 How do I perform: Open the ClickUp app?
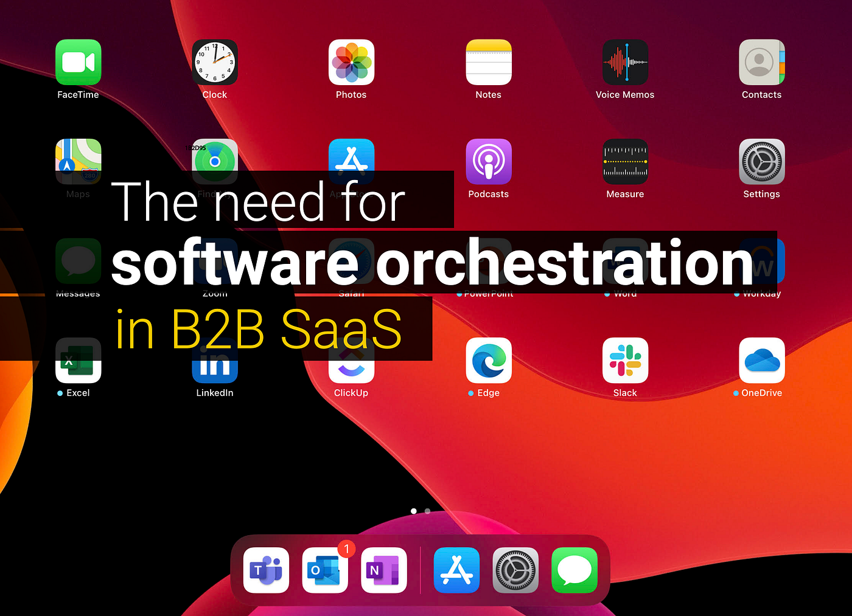(x=351, y=360)
